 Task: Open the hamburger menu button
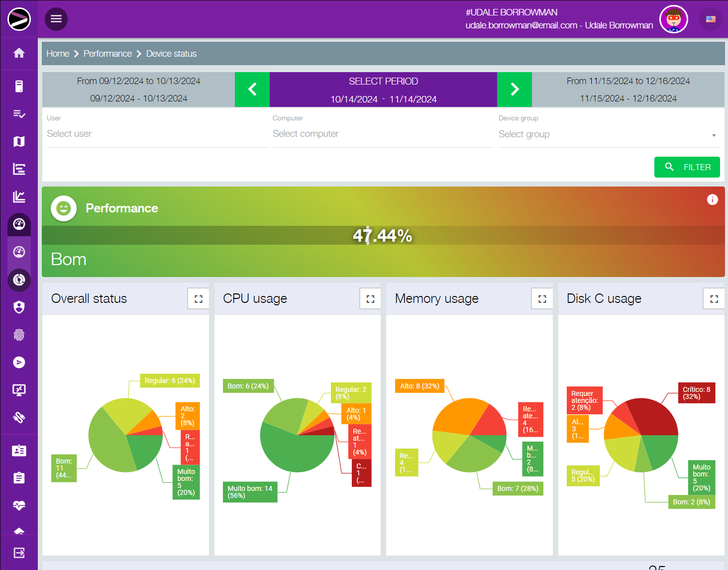[56, 19]
